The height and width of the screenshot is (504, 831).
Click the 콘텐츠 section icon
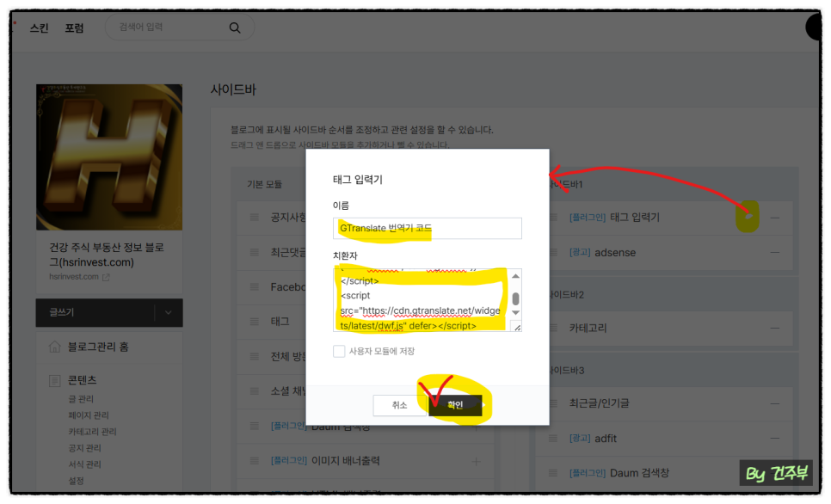click(x=54, y=380)
